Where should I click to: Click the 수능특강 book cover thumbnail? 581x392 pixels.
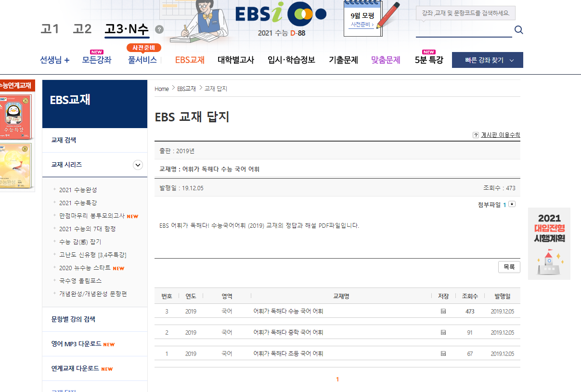pyautogui.click(x=16, y=117)
